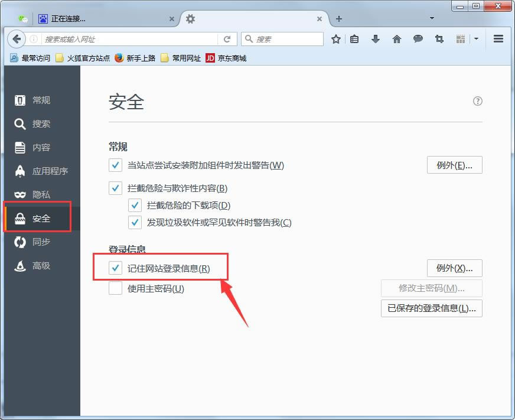Open the downloads arrow icon
515x420 pixels.
coord(376,39)
